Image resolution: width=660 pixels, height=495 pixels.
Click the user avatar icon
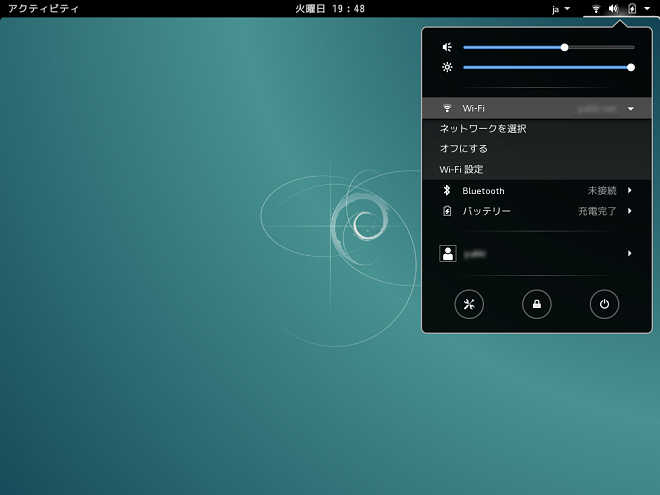click(448, 253)
